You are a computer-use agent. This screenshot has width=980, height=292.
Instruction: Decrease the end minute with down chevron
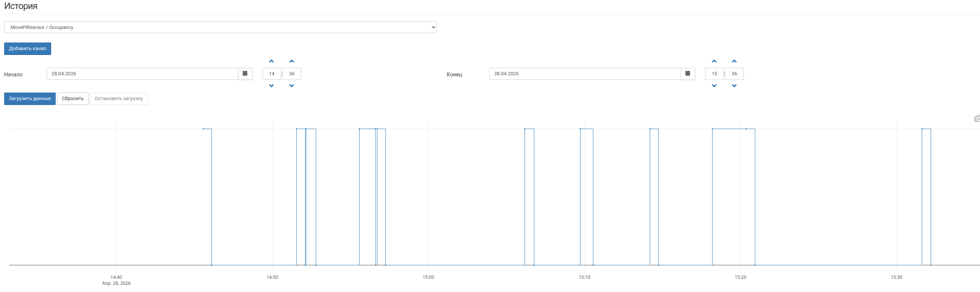(734, 86)
